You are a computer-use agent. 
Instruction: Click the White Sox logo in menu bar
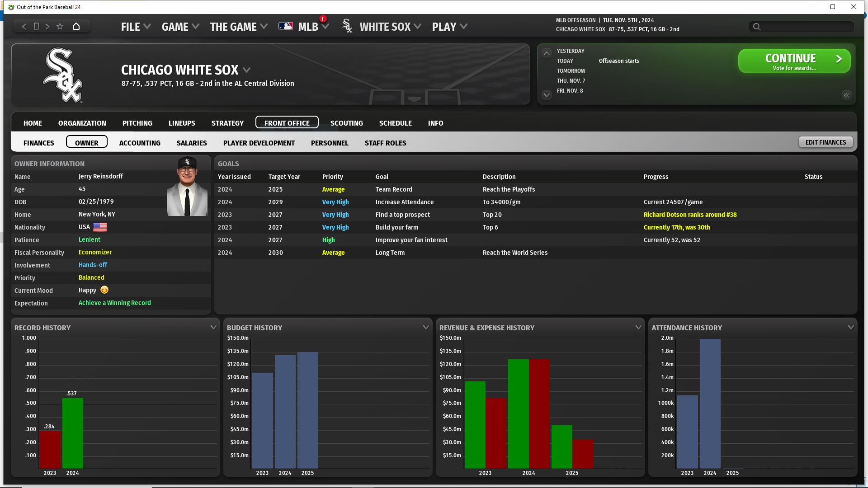[x=347, y=26]
